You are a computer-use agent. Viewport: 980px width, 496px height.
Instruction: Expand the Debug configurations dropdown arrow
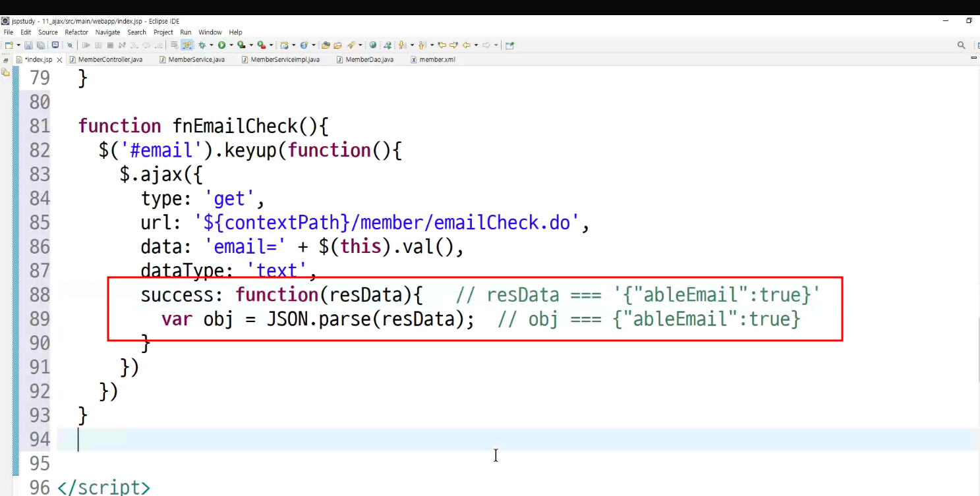tap(210, 45)
